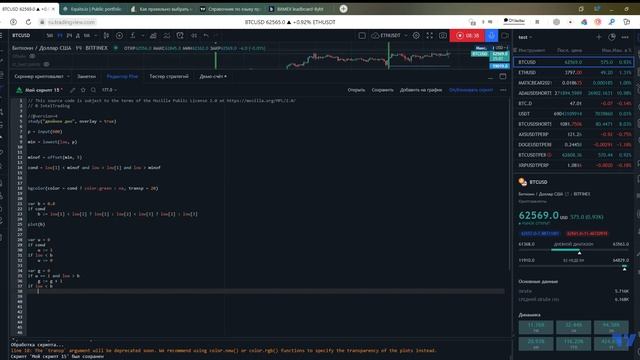This screenshot has height=360, width=640.
Task: Open the candle chart style icon
Action: tap(106, 36)
